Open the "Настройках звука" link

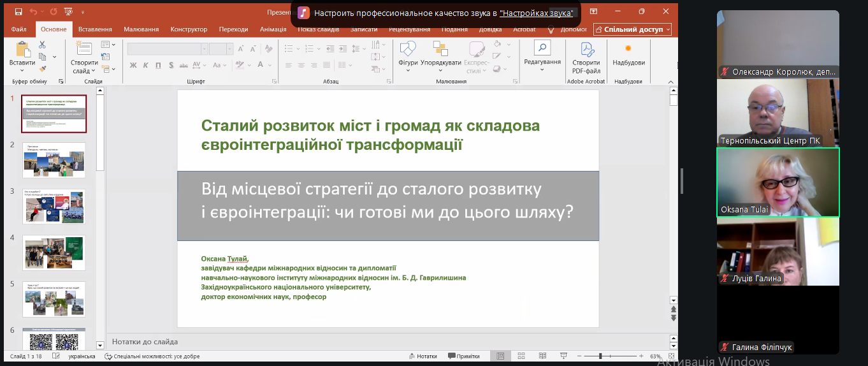tap(536, 13)
